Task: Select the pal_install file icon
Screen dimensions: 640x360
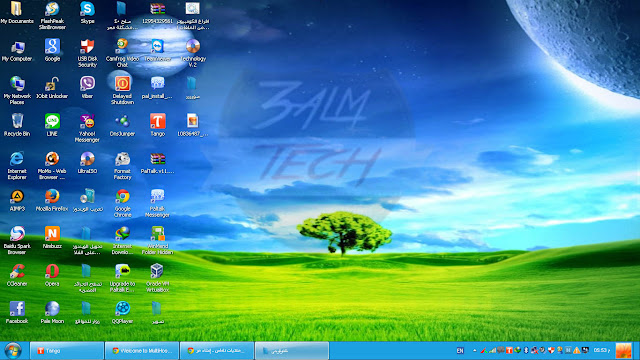Action: pos(157,88)
